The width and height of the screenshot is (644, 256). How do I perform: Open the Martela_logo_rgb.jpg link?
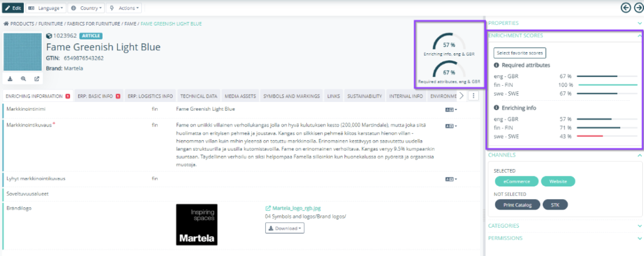[x=295, y=208]
